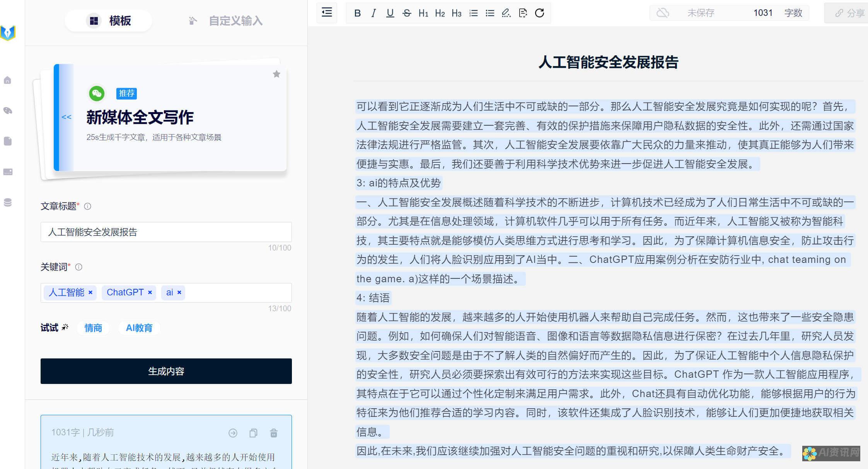Viewport: 868px width, 469px height.
Task: Click the 1031 字数 word count
Action: pyautogui.click(x=778, y=13)
